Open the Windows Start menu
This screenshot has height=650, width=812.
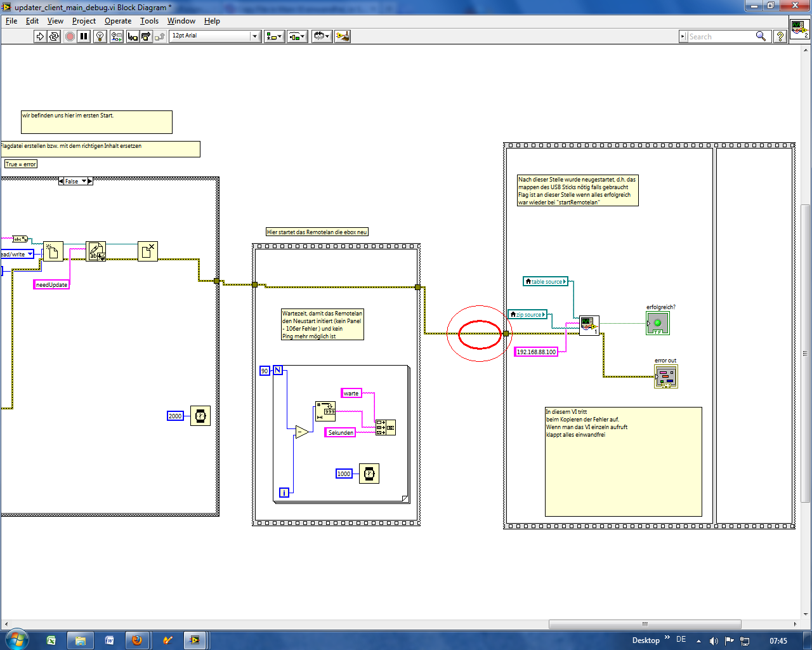coord(16,640)
